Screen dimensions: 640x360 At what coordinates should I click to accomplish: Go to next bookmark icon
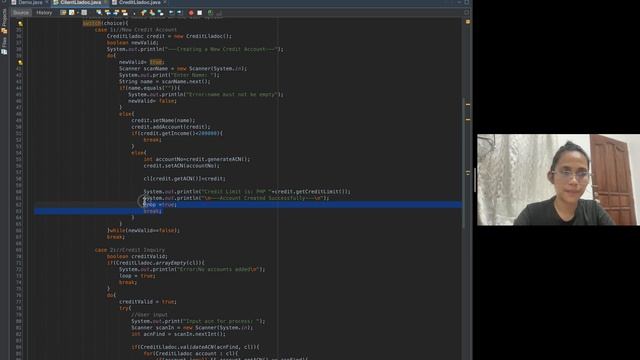pyautogui.click(x=152, y=13)
